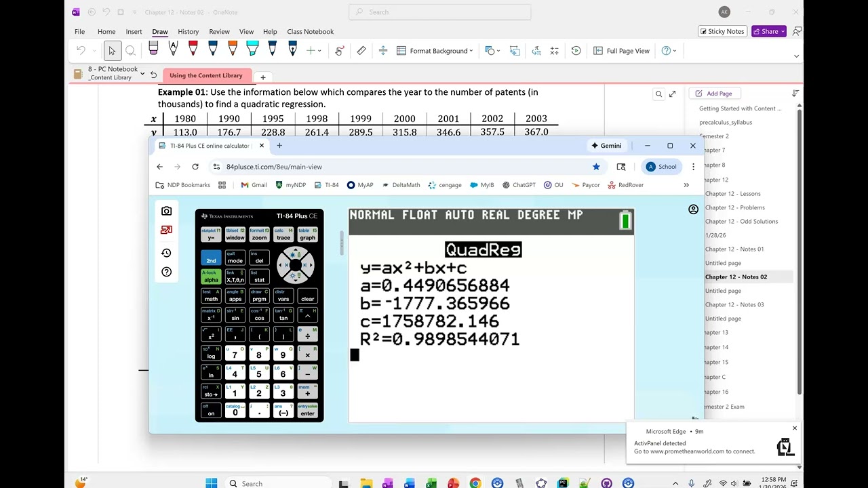The image size is (868, 488).
Task: Click the graph key on calculator
Action: [307, 235]
